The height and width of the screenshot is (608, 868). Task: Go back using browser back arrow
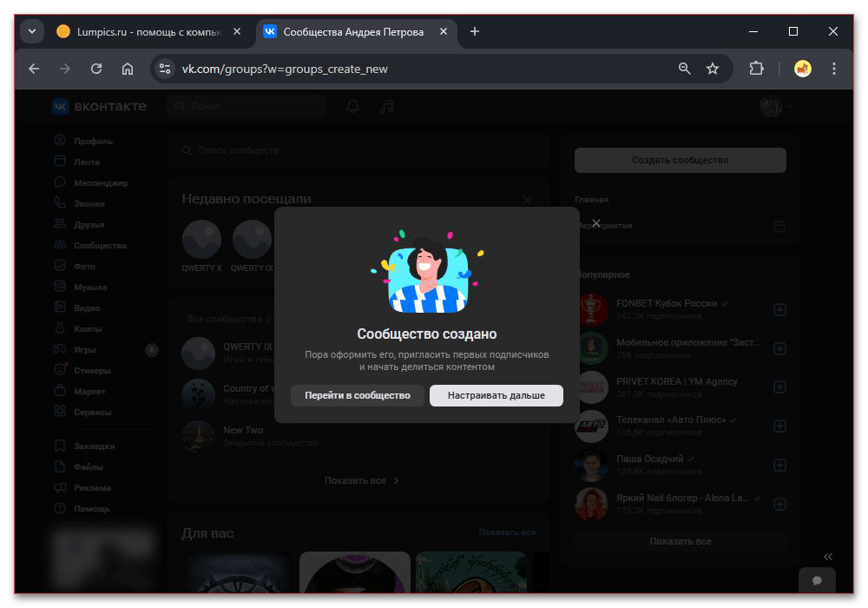coord(34,69)
